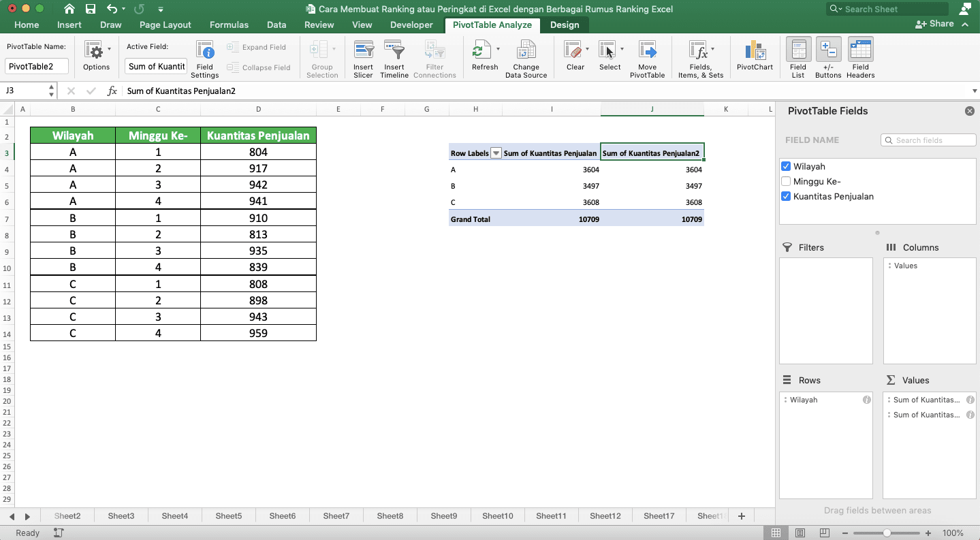Select the Grand Total row label
This screenshot has width=980, height=540.
point(471,219)
